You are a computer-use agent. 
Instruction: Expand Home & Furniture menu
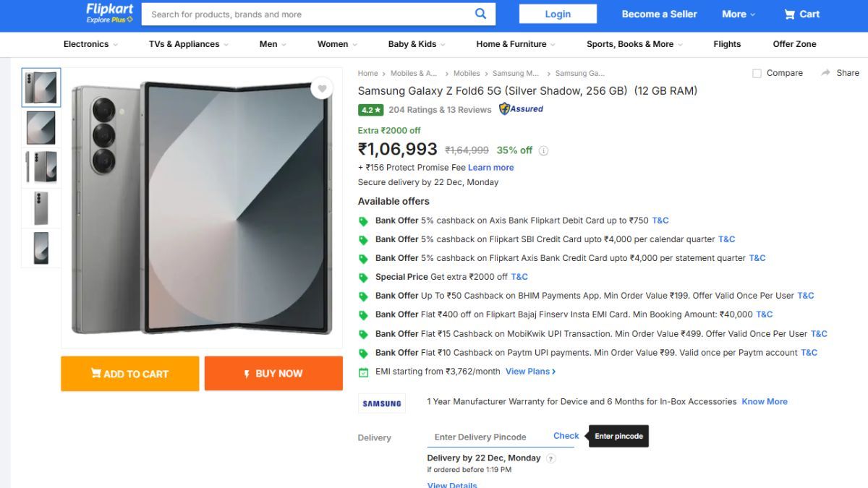click(x=516, y=44)
